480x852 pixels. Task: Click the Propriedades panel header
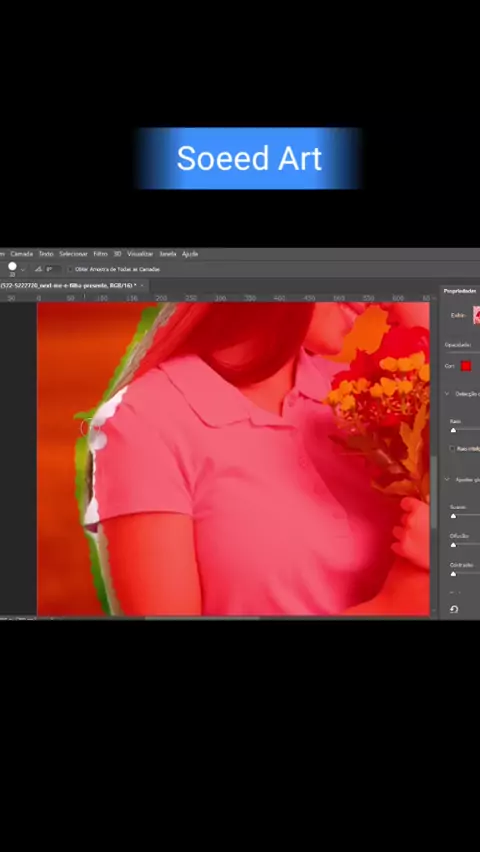460,291
